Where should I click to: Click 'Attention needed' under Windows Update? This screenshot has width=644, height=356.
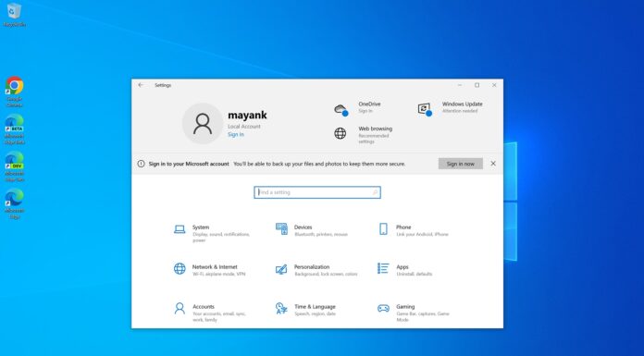[460, 111]
